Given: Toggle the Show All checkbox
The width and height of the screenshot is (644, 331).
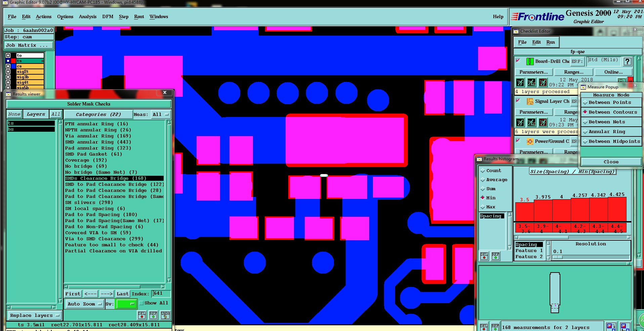Looking at the screenshot, I should click(x=141, y=303).
